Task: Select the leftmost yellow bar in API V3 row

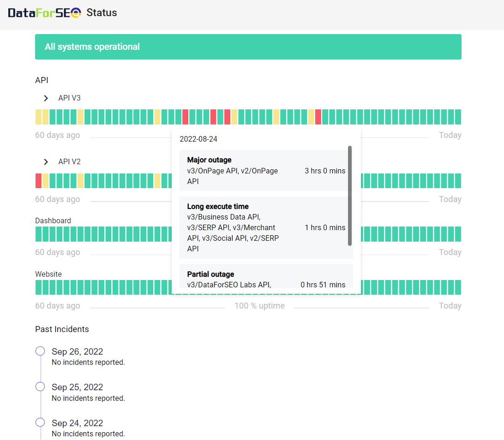Action: click(x=39, y=117)
